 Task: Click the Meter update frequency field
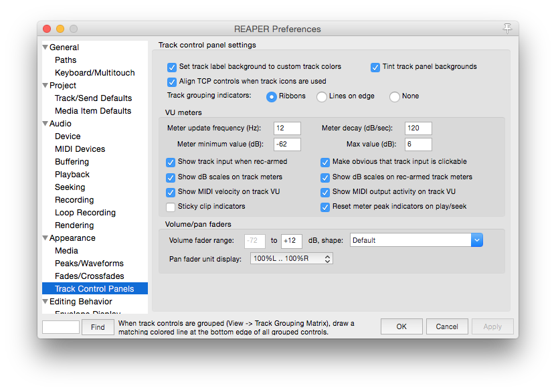click(287, 128)
